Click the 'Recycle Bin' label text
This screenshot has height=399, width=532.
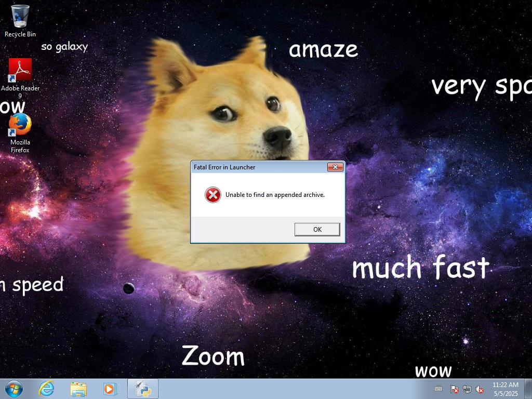point(20,34)
